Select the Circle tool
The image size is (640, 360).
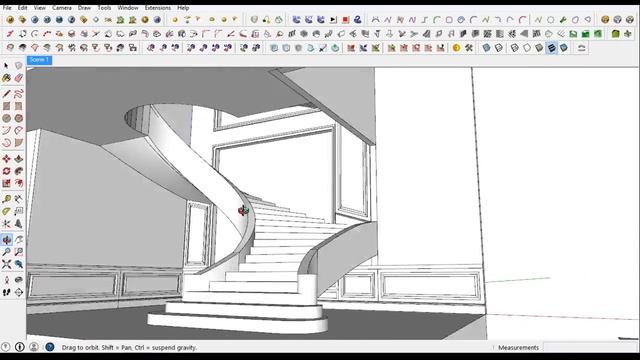pos(6,118)
